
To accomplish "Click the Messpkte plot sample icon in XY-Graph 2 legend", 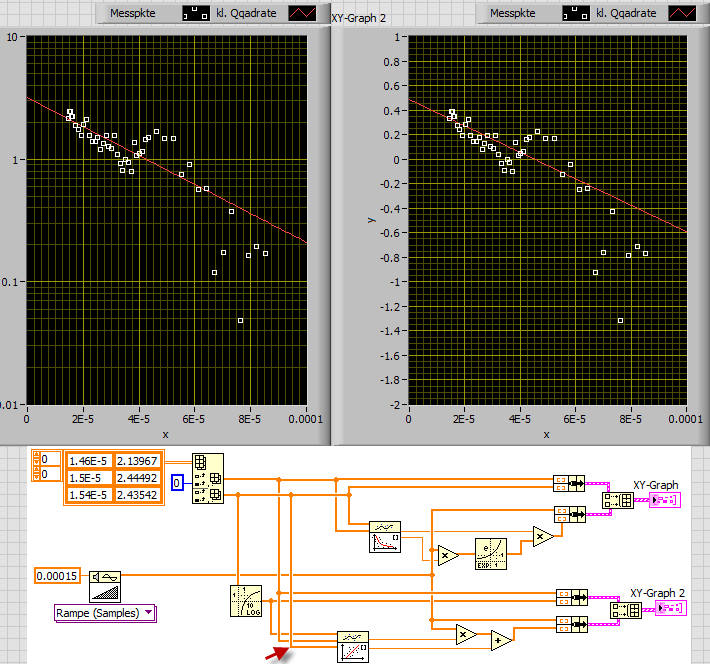I will pos(576,13).
